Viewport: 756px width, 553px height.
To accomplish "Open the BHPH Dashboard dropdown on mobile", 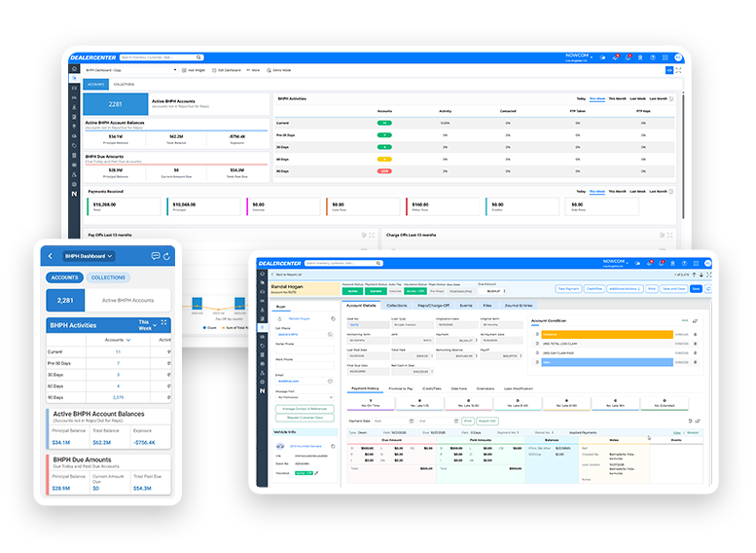I will (89, 256).
